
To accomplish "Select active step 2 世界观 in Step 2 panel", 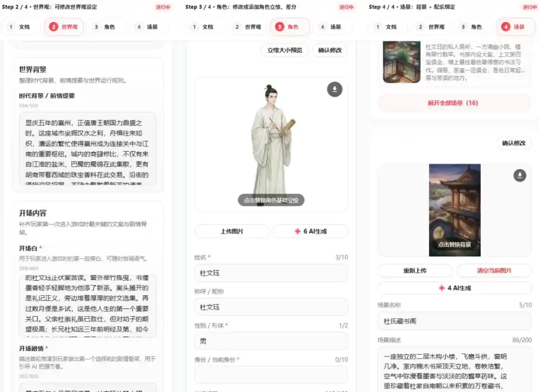I will click(x=63, y=27).
